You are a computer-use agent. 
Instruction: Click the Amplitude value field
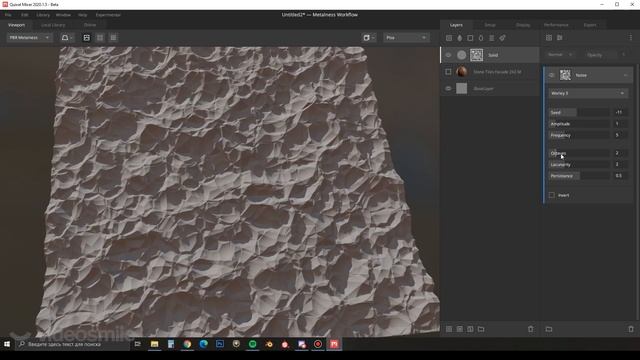coord(619,124)
